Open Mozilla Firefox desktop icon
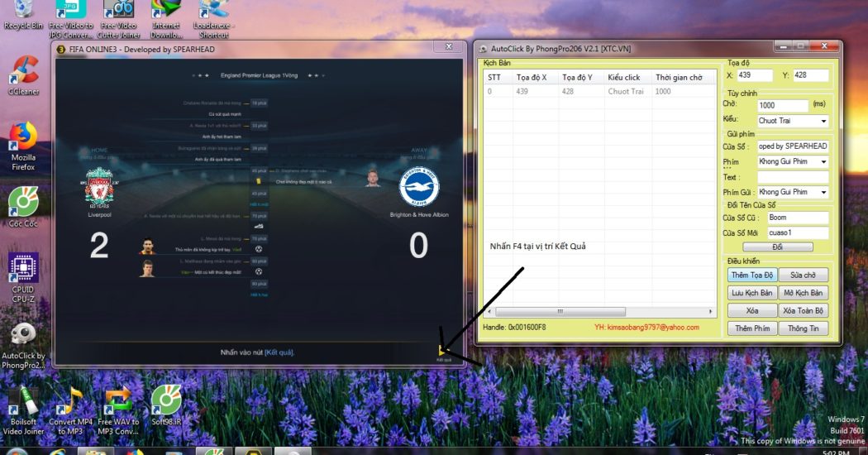Image resolution: width=868 pixels, height=455 pixels. click(x=23, y=146)
